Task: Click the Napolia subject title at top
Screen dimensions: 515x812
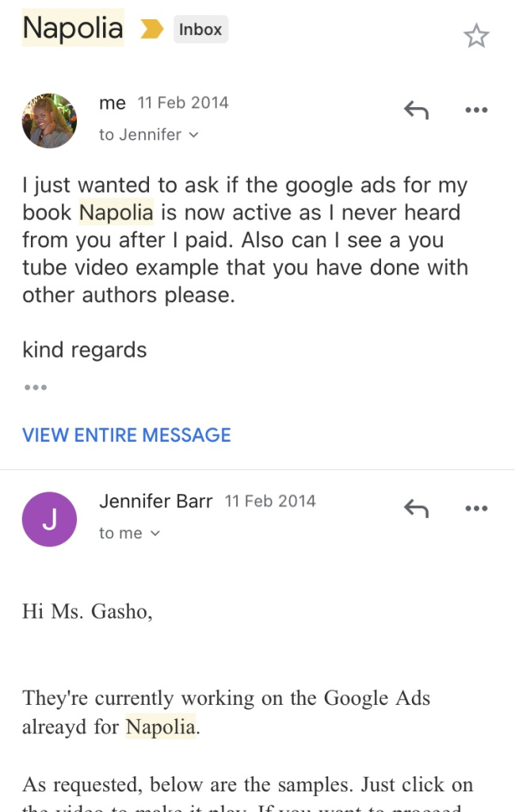Action: click(73, 29)
